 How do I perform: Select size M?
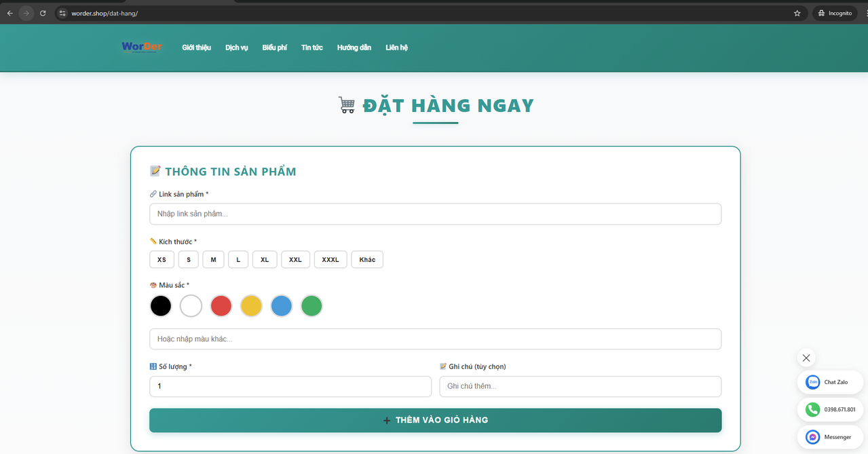coord(213,260)
